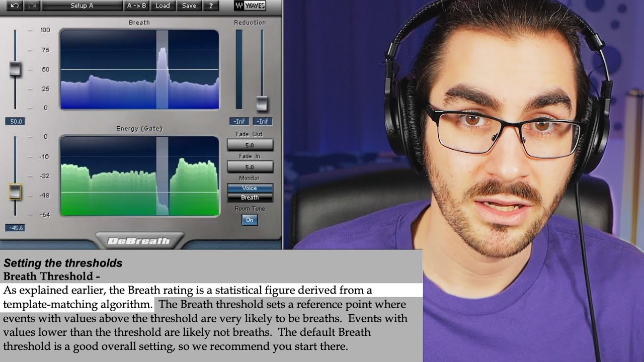Click the highlighted text 'template-matching algorithm.'
The height and width of the screenshot is (362, 644).
pos(78,304)
